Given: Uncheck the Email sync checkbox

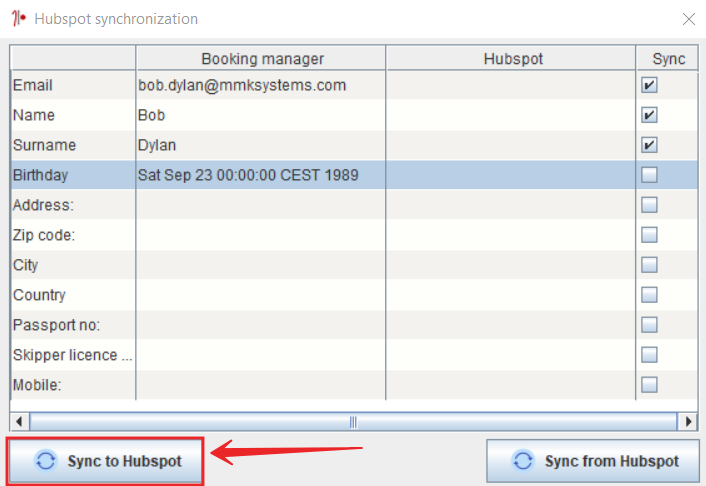Looking at the screenshot, I should (649, 85).
